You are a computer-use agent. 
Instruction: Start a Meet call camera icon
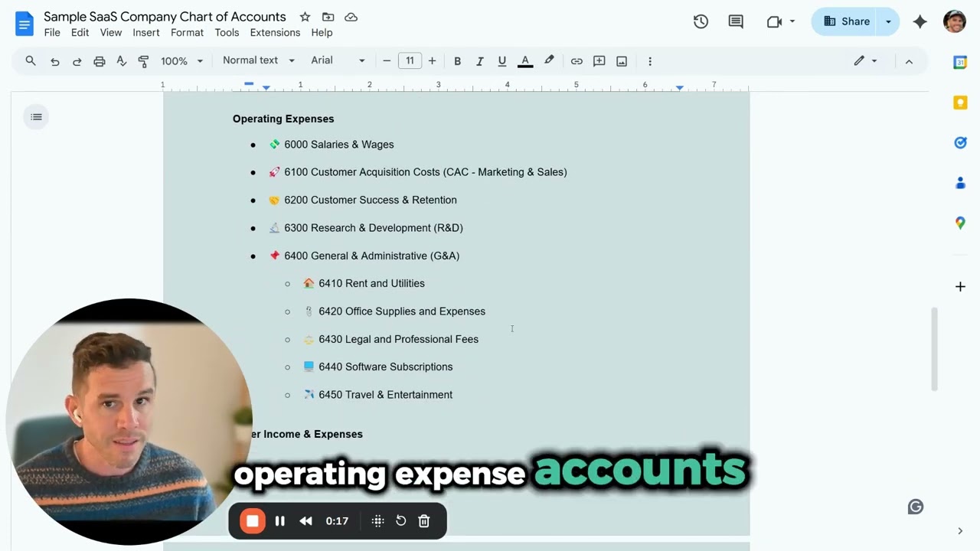(774, 21)
